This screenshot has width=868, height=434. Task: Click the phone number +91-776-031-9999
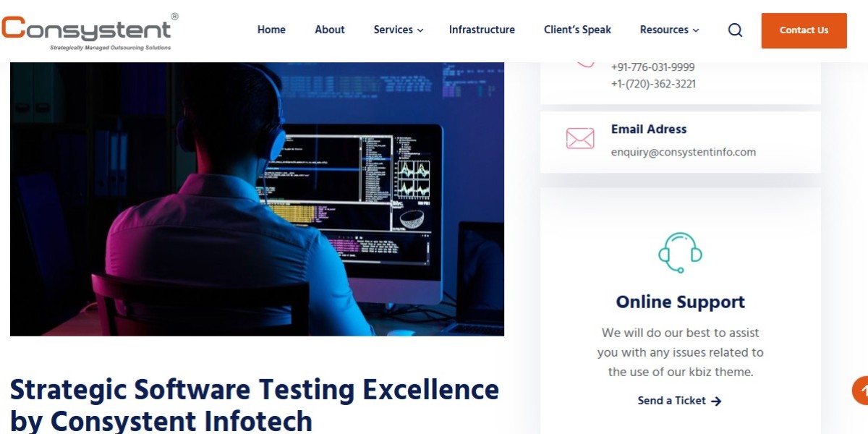coord(653,67)
